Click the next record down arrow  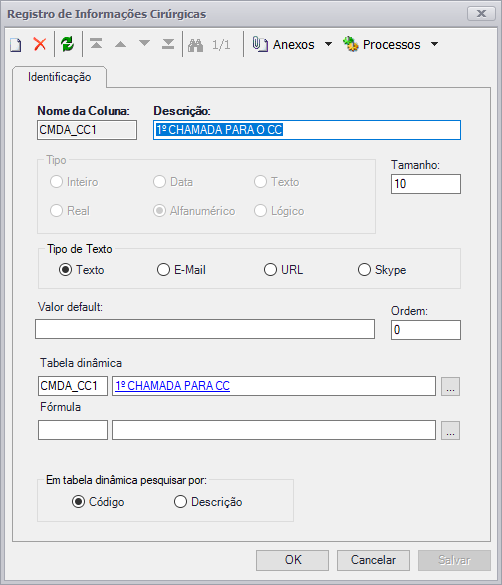click(144, 43)
